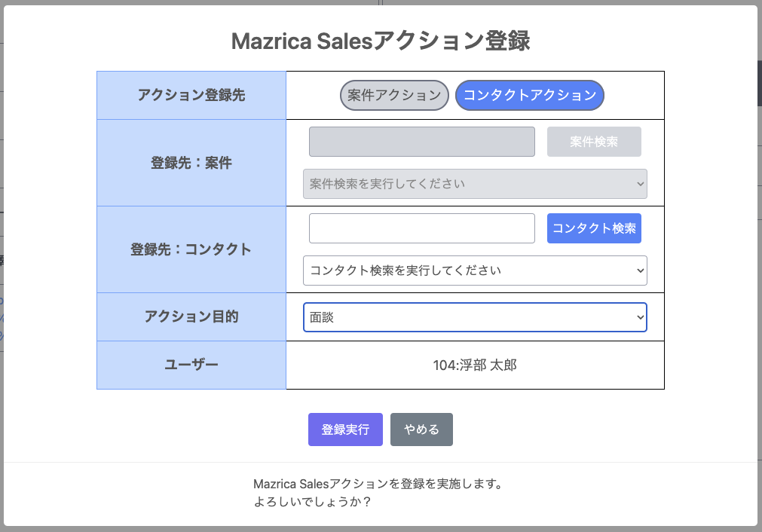The image size is (762, 532).
Task: Focus the コンタクト search text field
Action: coord(421,228)
